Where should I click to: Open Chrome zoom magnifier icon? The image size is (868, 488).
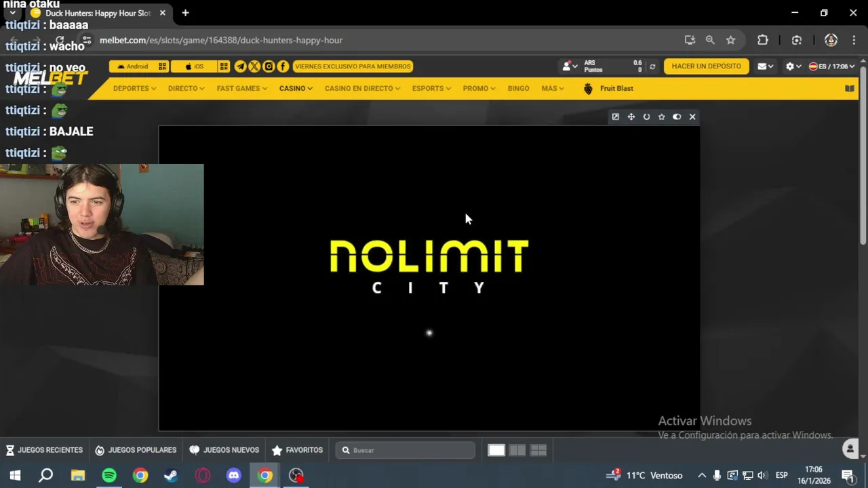coord(710,40)
